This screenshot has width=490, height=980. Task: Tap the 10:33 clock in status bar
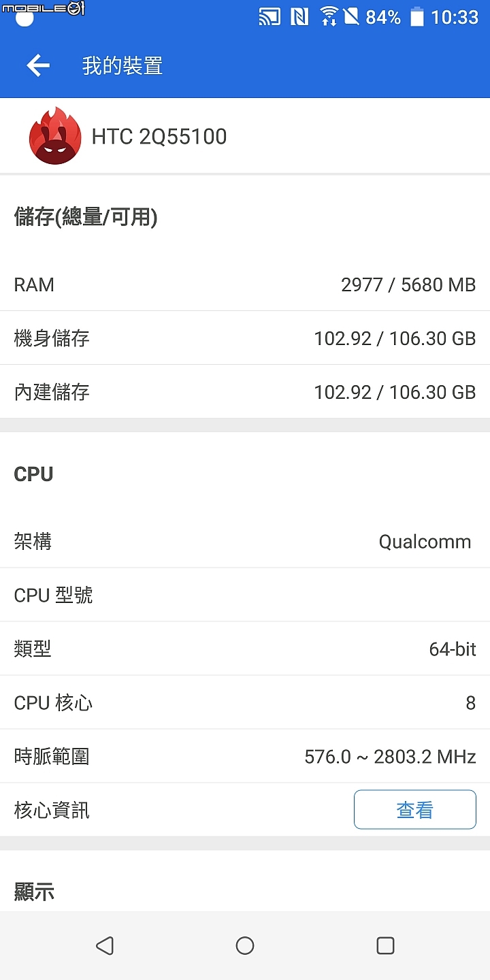[455, 17]
